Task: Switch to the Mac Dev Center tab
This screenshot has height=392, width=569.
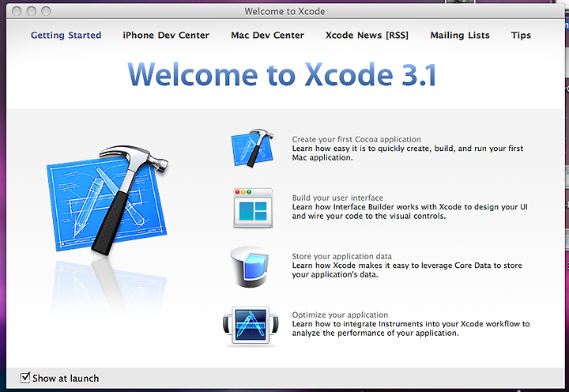Action: [x=267, y=36]
